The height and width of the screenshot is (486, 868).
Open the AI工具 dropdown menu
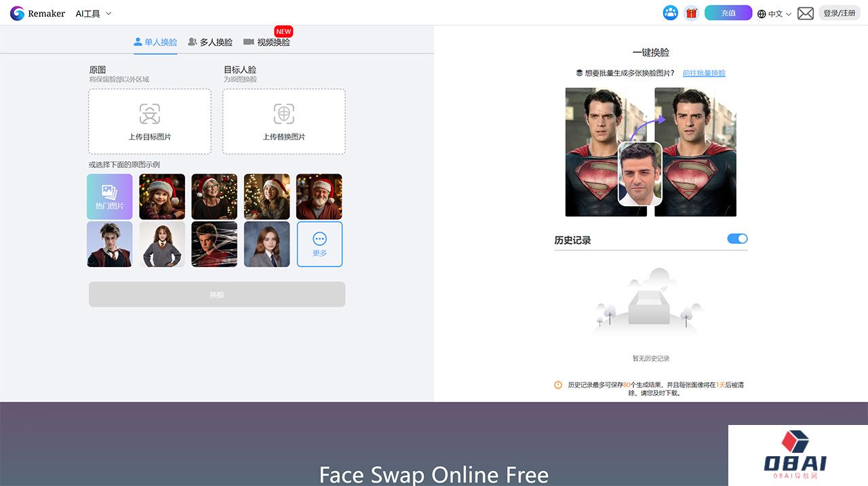click(x=94, y=13)
